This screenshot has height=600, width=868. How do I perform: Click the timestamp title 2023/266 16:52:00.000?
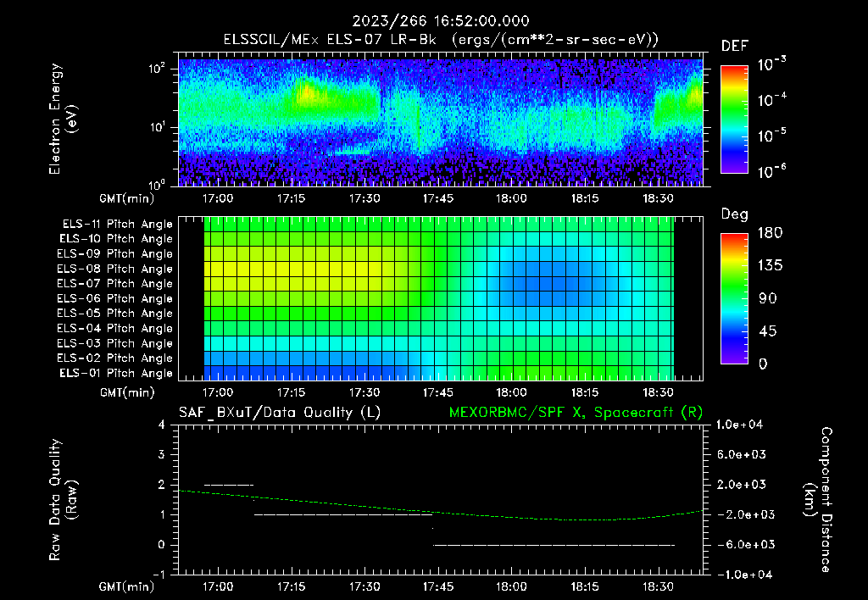click(x=441, y=21)
